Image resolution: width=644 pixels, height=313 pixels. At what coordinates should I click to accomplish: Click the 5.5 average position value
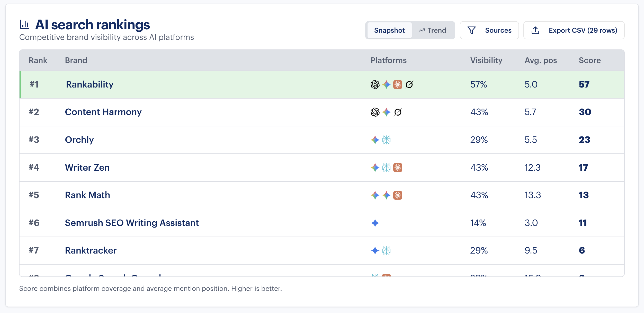pyautogui.click(x=531, y=140)
